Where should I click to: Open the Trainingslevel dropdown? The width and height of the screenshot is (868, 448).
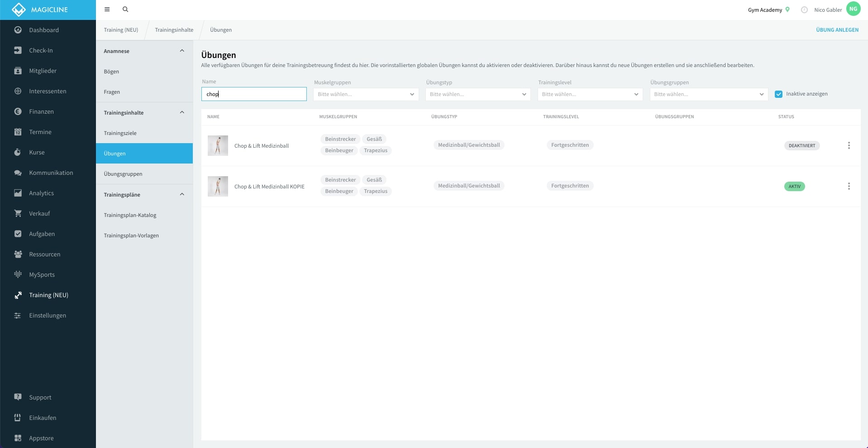tap(590, 94)
